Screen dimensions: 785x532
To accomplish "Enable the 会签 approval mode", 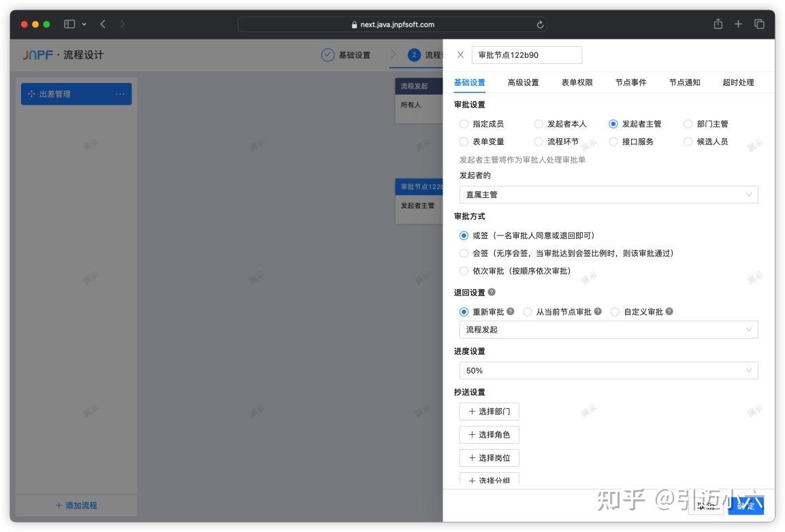I will [464, 252].
